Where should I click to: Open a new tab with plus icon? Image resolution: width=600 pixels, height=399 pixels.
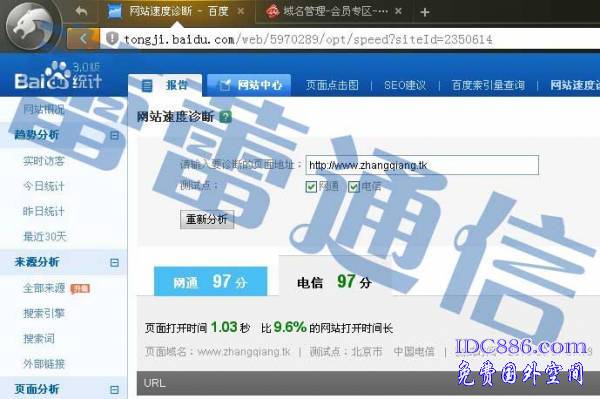[x=424, y=12]
